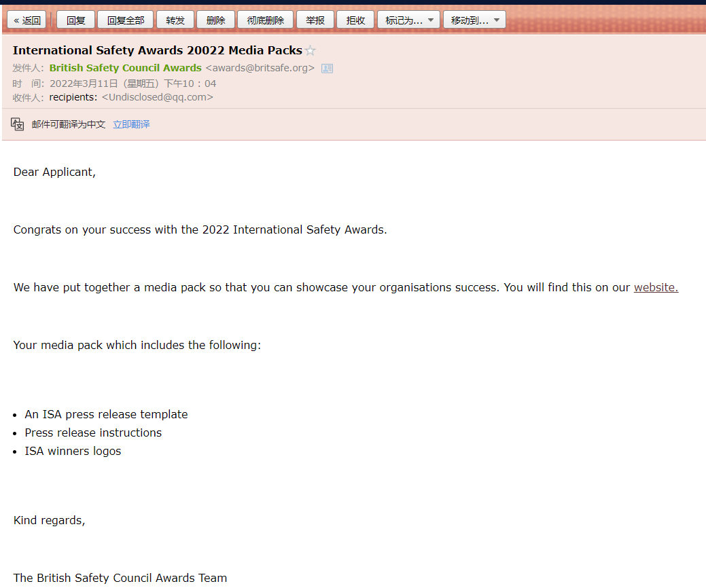Click 回复全部 to reply all

[126, 20]
